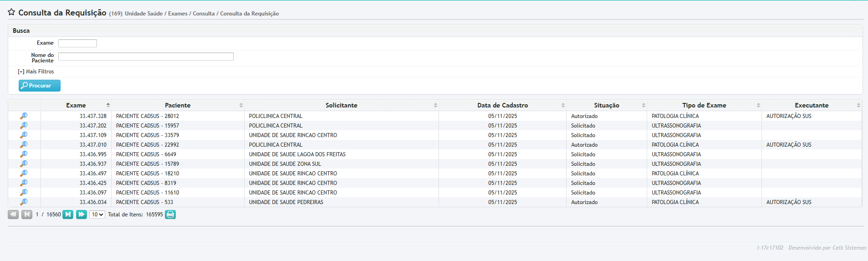Expand Mais Filtros section

36,72
